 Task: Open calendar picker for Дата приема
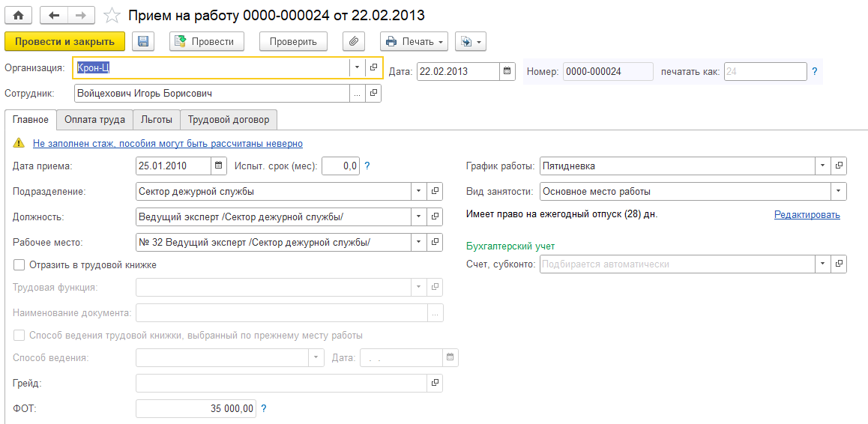coord(219,166)
